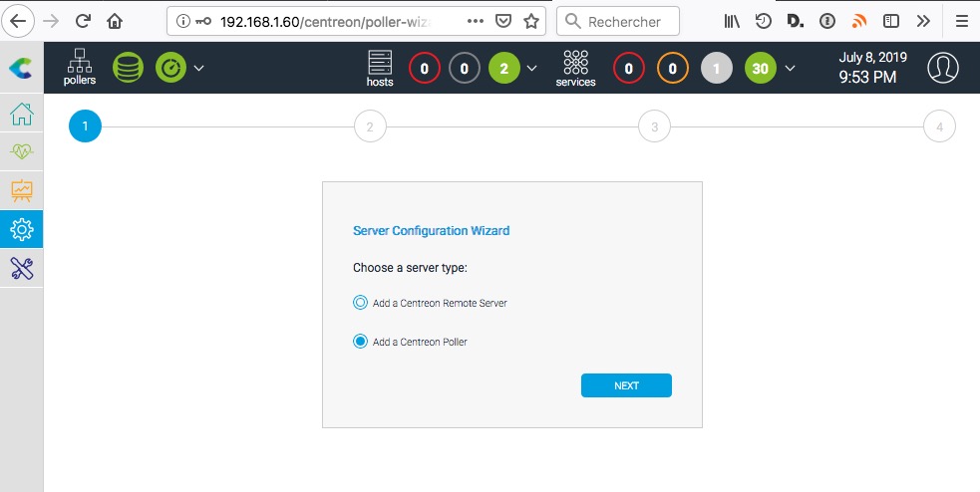Click the pollers icon in top bar
The height and width of the screenshot is (492, 980).
80,68
